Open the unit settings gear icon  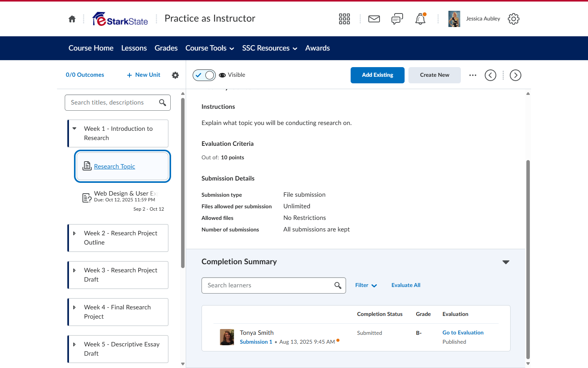point(175,75)
